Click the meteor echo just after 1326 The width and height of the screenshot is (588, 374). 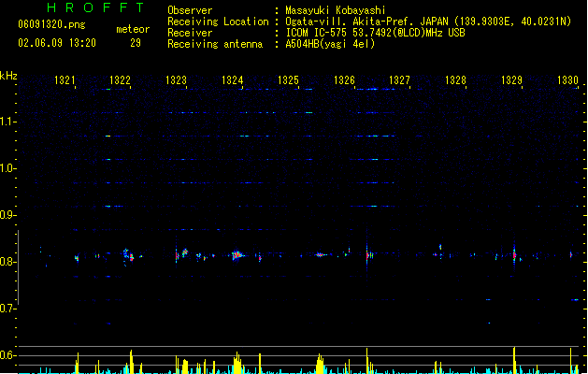click(x=368, y=255)
